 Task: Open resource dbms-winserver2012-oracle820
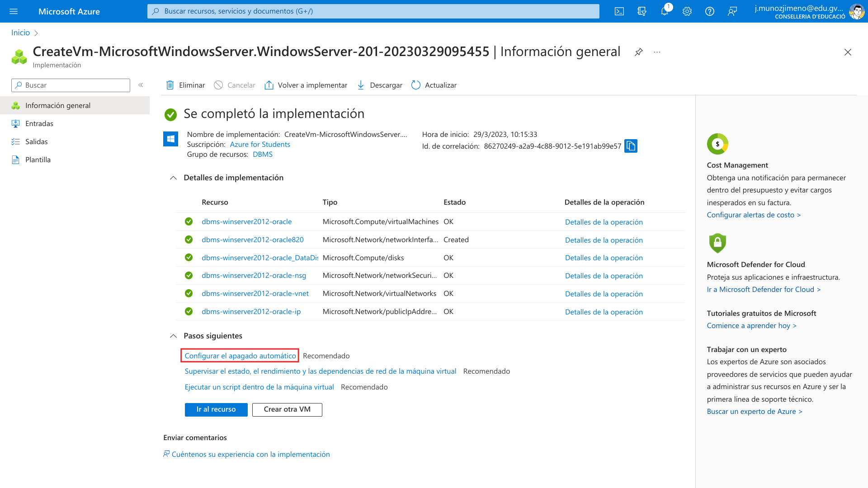[x=253, y=240]
